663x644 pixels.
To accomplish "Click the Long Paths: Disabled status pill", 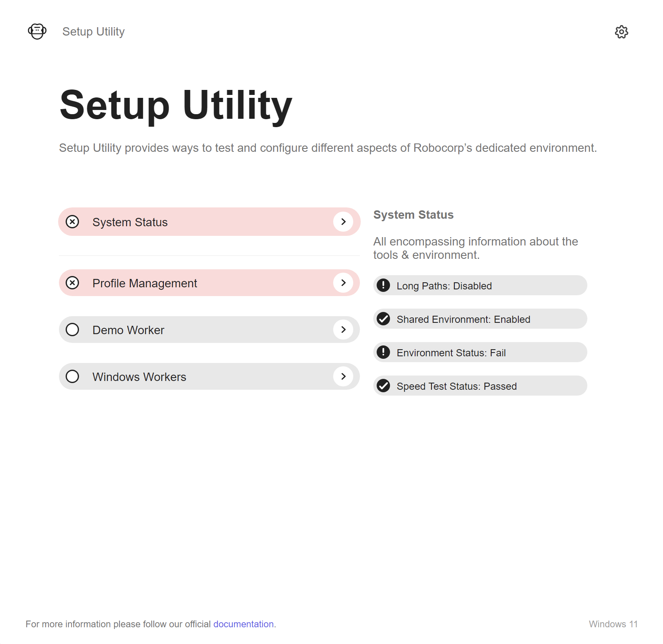I will click(x=480, y=285).
